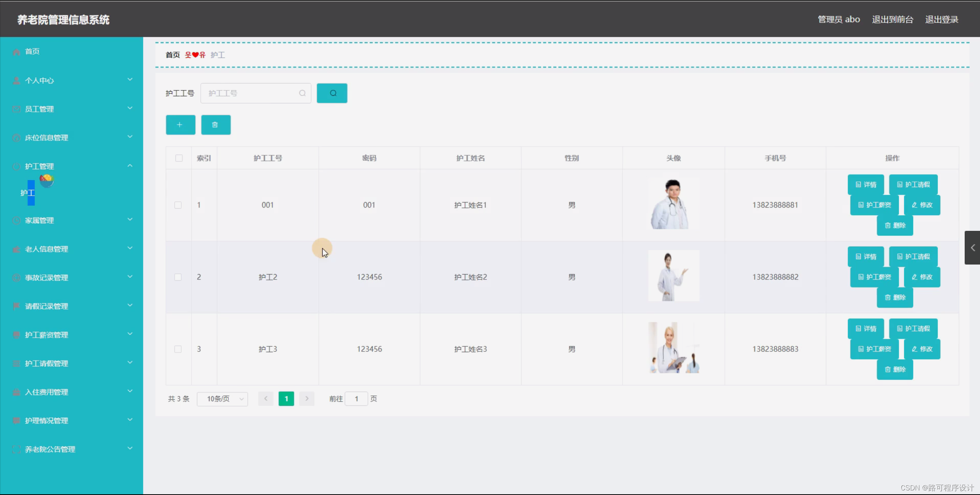Check the row checkbox for 护工2

coord(179,277)
